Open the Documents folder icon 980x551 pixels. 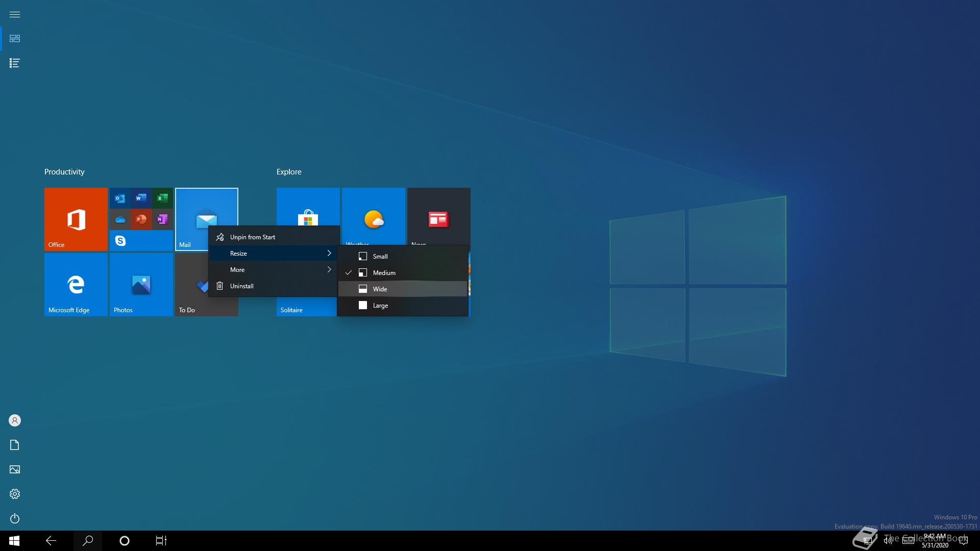point(15,445)
